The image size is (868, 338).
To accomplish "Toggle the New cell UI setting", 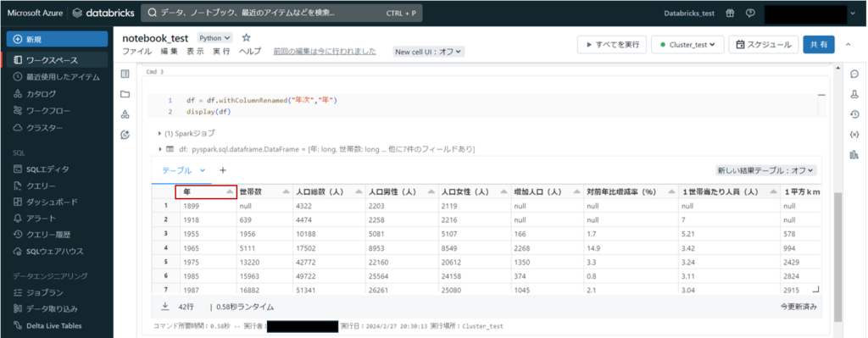I will [x=428, y=52].
